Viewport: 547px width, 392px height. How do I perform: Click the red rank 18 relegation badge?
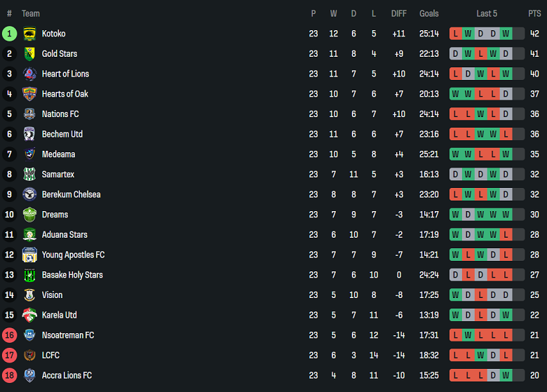9,375
